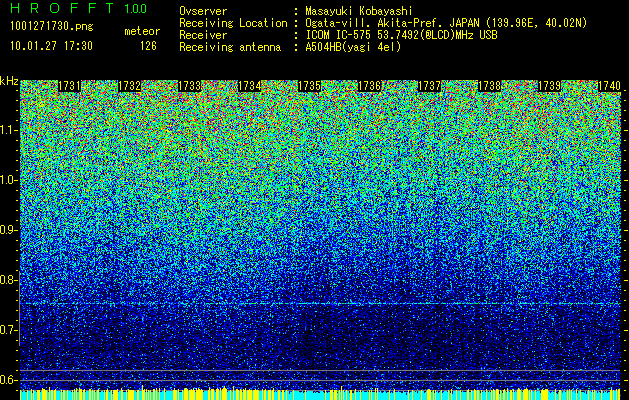This screenshot has height=400, width=629.
Task: Click the 1736 time marker
Action: [x=369, y=86]
